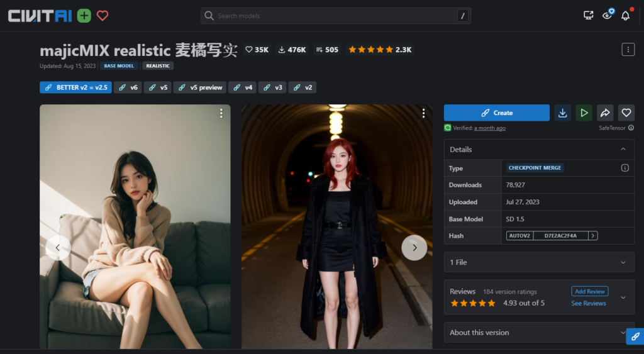Expand the About this version section
Image resolution: width=644 pixels, height=354 pixels.
(623, 333)
